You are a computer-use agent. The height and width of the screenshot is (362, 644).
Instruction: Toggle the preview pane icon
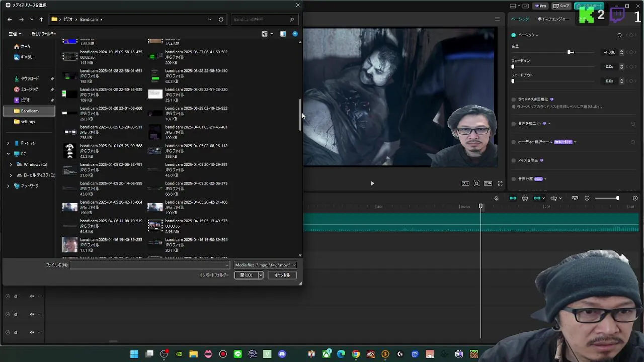(x=283, y=34)
